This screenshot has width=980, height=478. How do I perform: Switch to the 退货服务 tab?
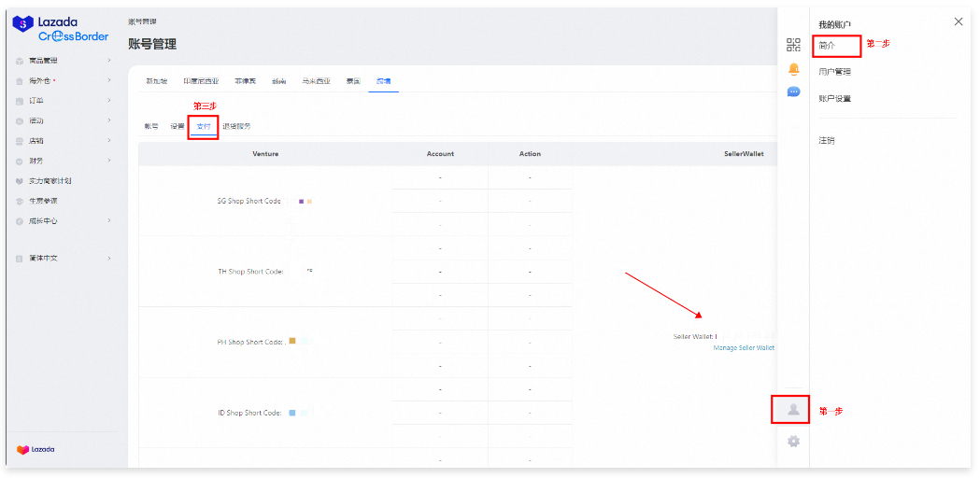click(x=236, y=126)
